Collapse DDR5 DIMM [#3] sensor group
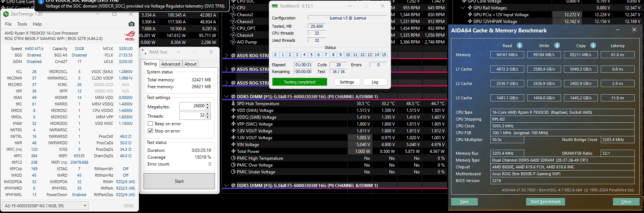This screenshot has width=644, height=213. (x=226, y=186)
